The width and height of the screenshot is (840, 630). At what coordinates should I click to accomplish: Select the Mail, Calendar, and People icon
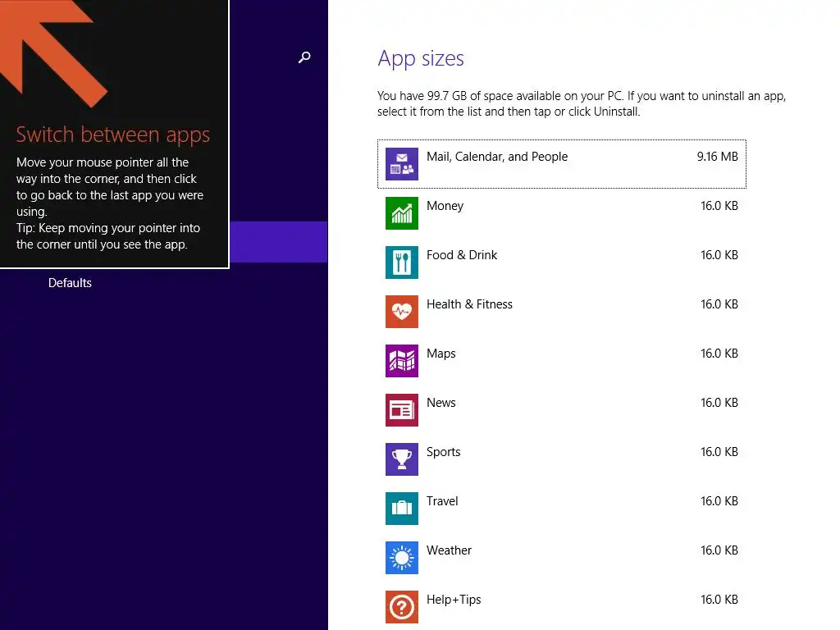pos(402,164)
